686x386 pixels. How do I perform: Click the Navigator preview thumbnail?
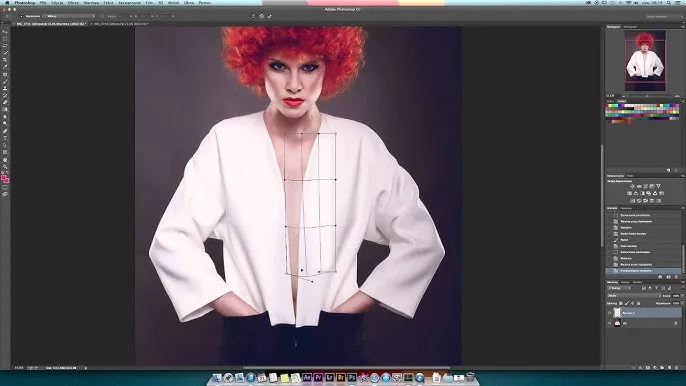pos(645,60)
